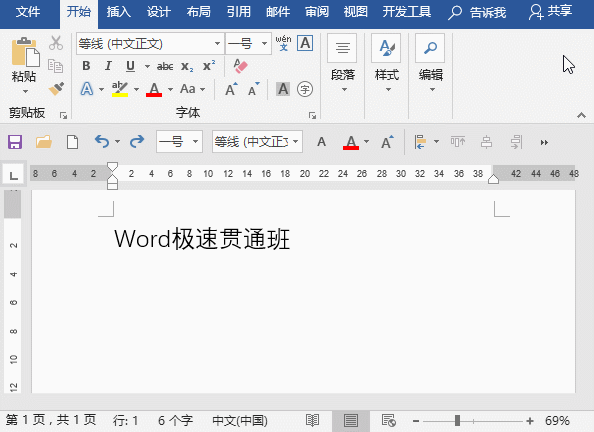Switch to 设计 Design tab
This screenshot has width=594, height=432.
[x=158, y=12]
